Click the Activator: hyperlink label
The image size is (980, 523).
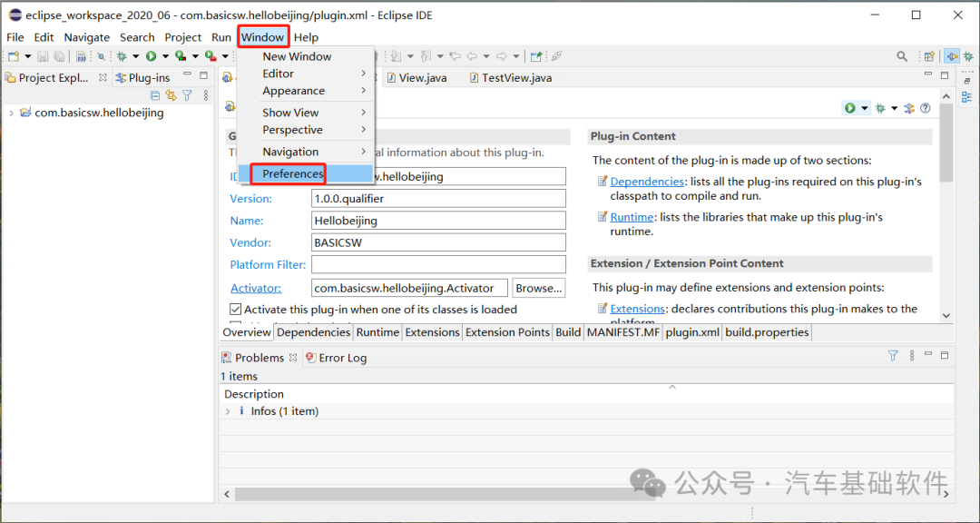[x=256, y=288]
